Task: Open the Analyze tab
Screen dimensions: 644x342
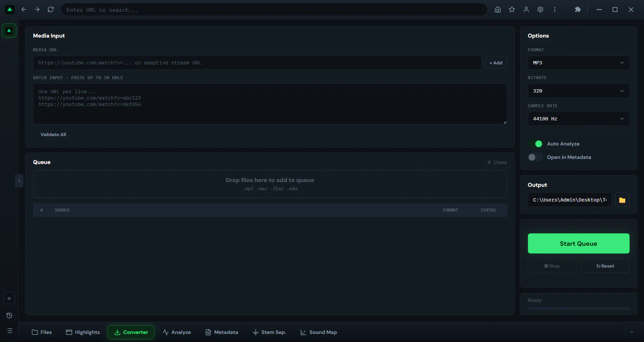Action: point(177,332)
